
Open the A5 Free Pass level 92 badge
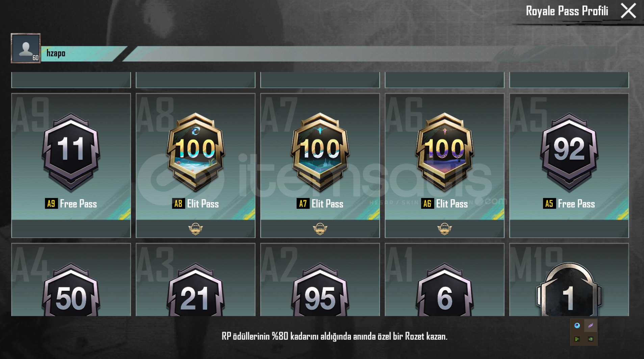569,152
